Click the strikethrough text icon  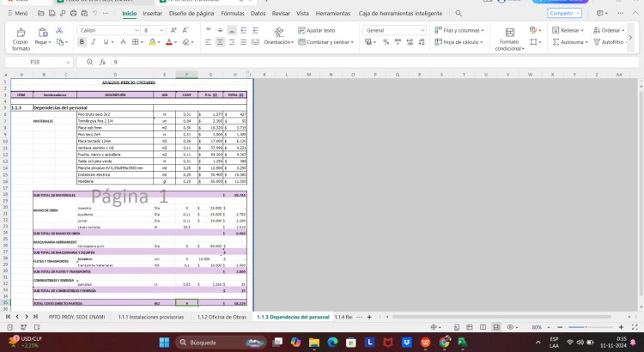(x=123, y=42)
